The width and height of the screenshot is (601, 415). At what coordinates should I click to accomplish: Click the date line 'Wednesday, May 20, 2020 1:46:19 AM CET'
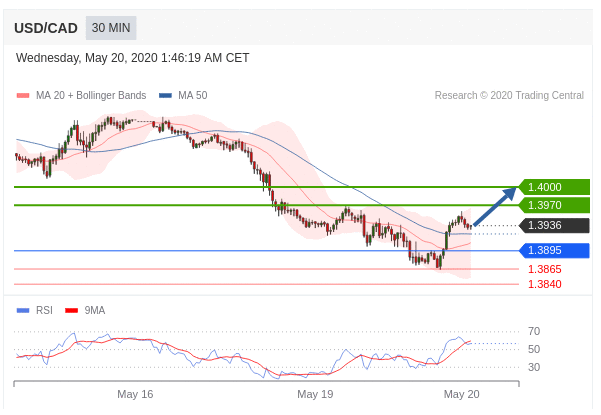point(132,58)
